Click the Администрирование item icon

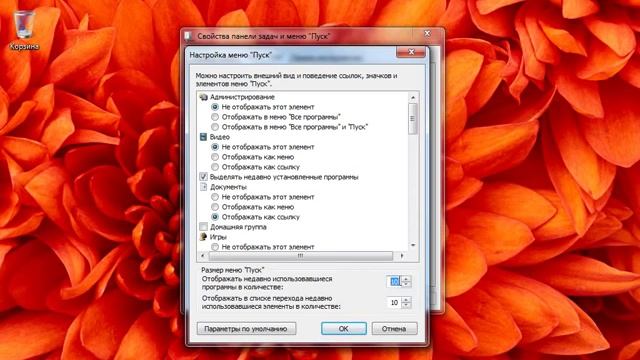tap(203, 97)
